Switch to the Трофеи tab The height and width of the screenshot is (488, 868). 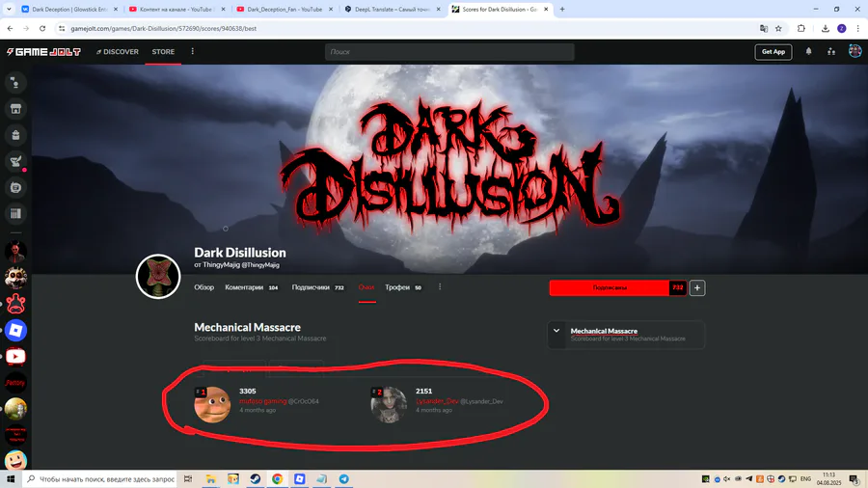403,287
